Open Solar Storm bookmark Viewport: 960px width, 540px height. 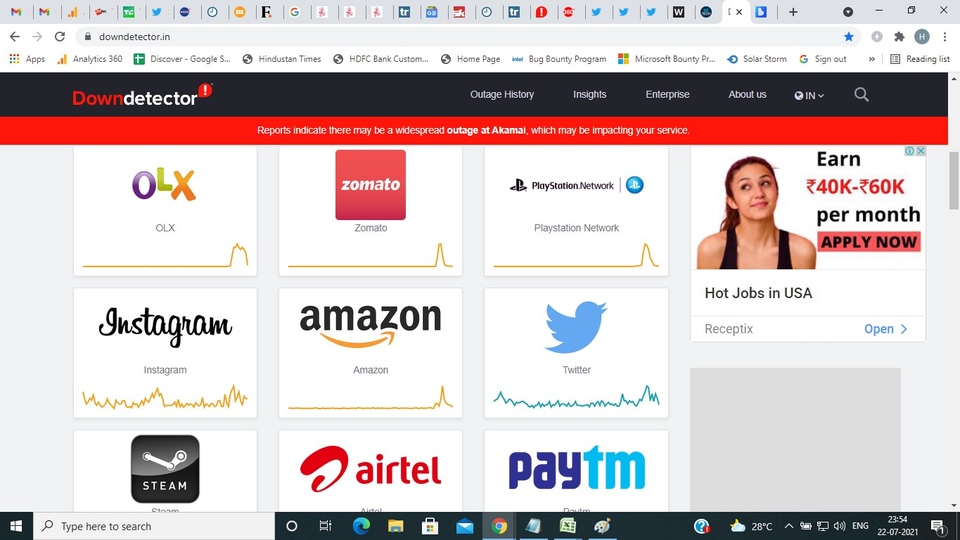tap(757, 59)
